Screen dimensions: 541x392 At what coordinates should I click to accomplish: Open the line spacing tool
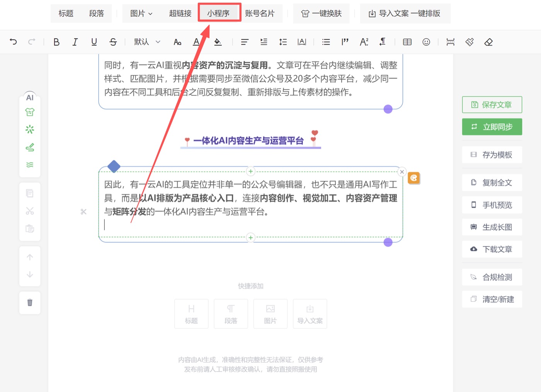pos(283,42)
